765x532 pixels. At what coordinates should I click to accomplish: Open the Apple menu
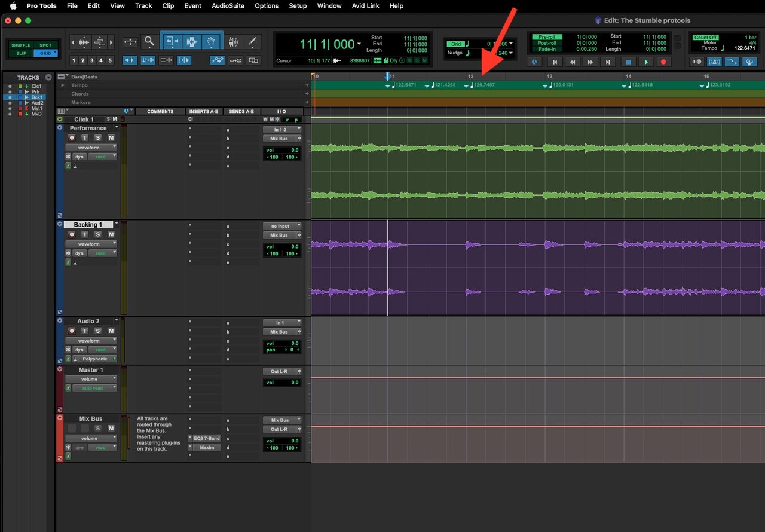[x=13, y=5]
